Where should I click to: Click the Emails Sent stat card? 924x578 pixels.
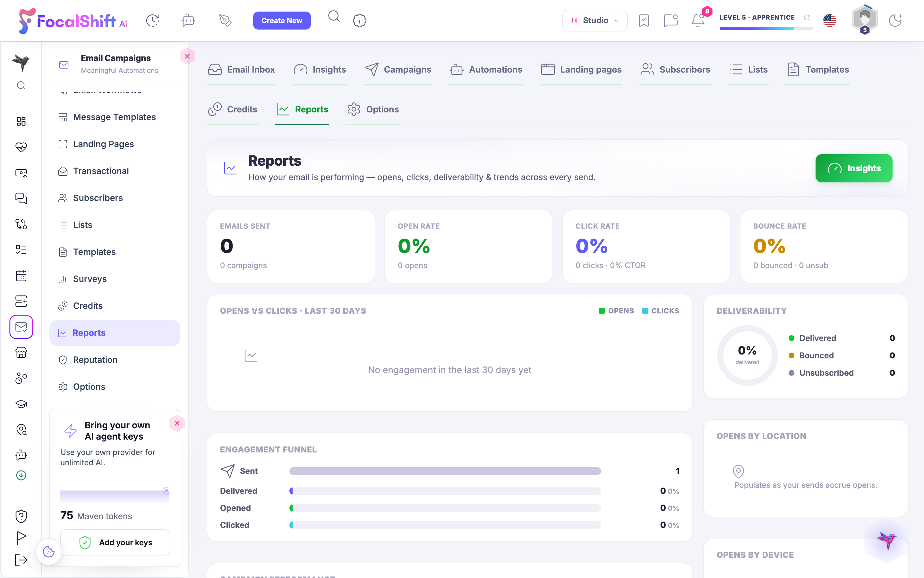291,247
